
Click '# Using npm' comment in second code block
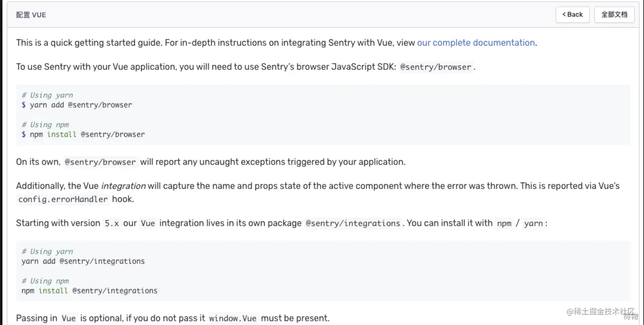45,281
